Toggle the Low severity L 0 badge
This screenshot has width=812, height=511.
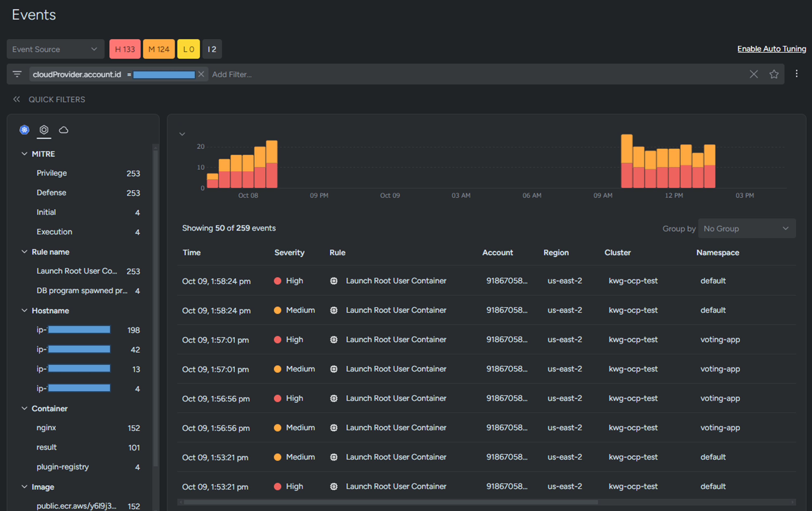(x=189, y=49)
